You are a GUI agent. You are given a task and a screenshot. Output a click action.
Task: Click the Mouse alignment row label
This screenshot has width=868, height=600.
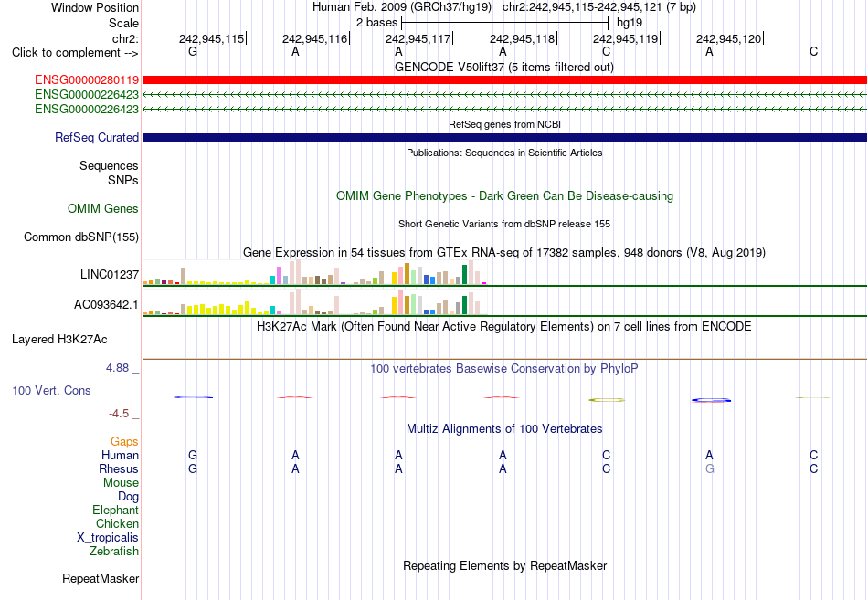point(121,483)
